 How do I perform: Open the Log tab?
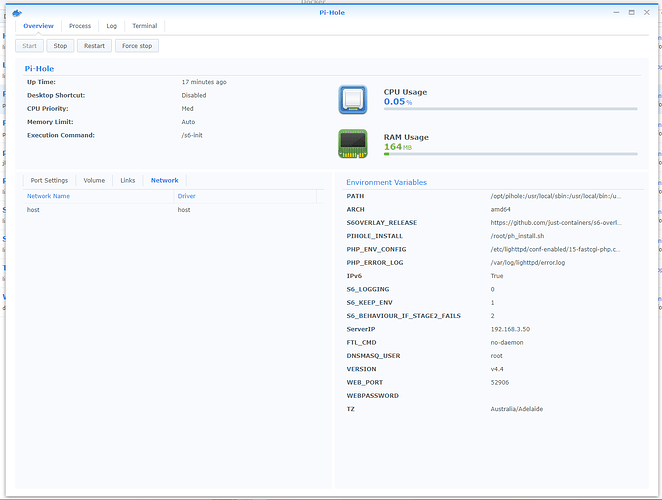(111, 26)
